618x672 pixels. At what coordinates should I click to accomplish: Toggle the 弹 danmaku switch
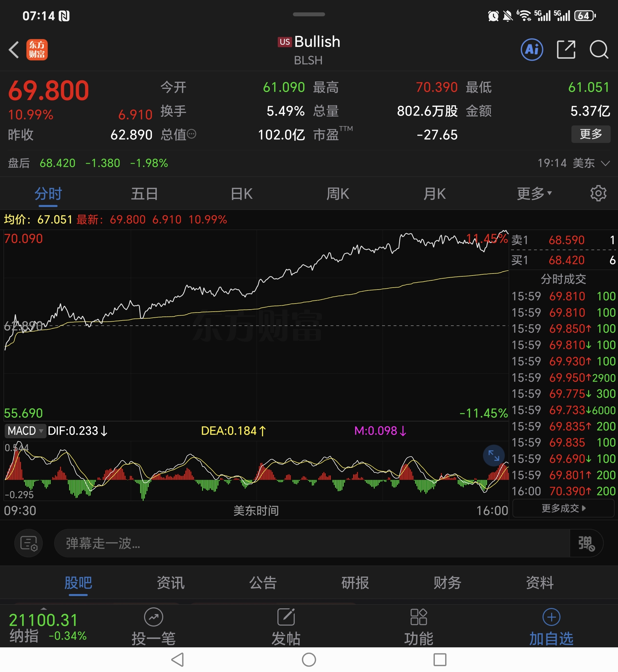pos(586,543)
